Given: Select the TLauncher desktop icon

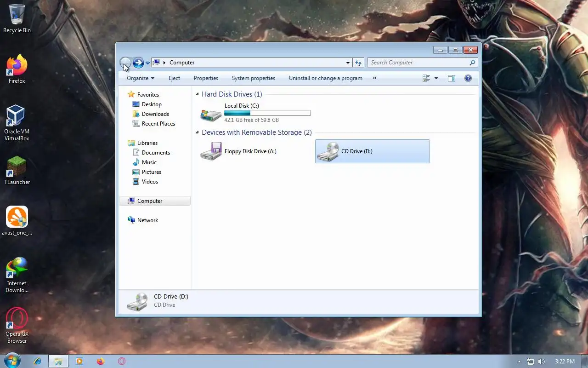Looking at the screenshot, I should 17,171.
